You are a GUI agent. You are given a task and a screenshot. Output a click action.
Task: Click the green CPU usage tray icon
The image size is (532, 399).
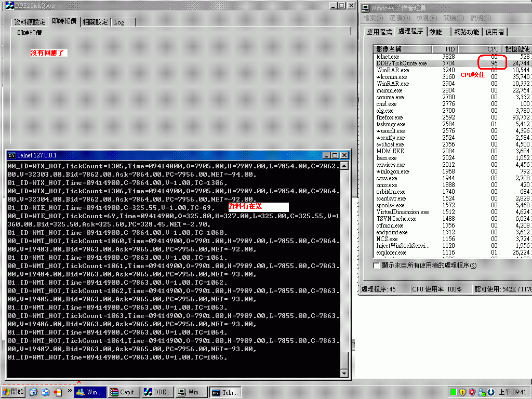[453, 392]
